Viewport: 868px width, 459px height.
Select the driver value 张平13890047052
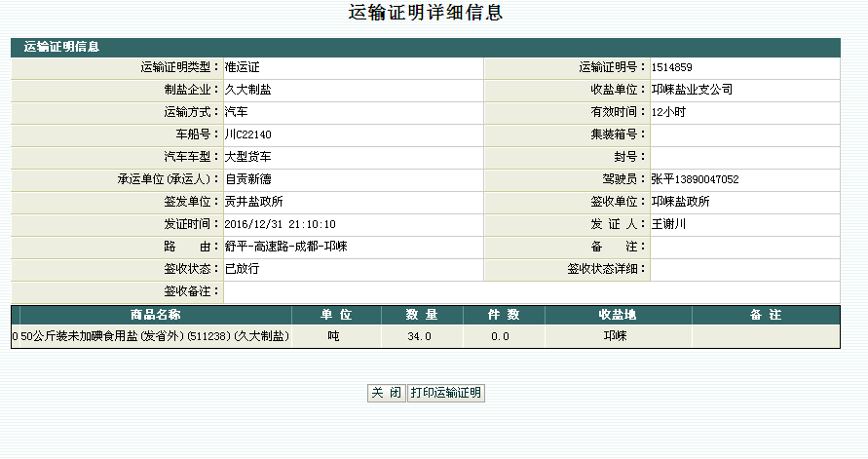(695, 179)
